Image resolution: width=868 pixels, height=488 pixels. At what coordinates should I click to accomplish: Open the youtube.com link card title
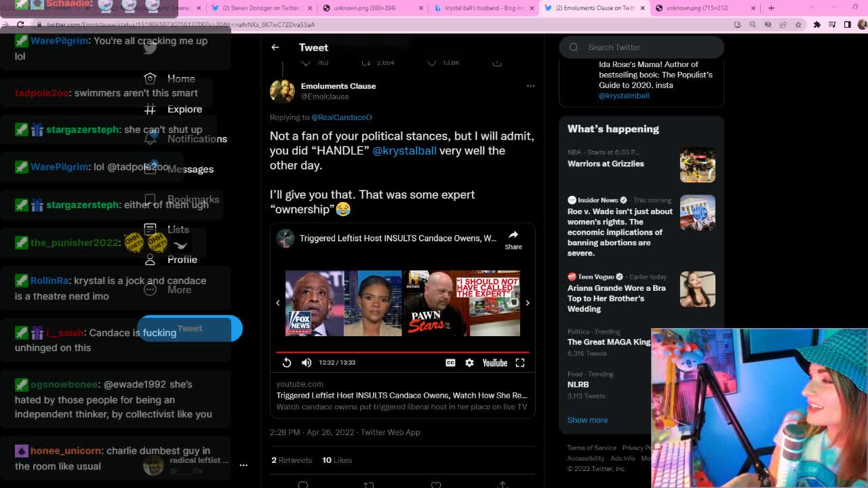[401, 395]
